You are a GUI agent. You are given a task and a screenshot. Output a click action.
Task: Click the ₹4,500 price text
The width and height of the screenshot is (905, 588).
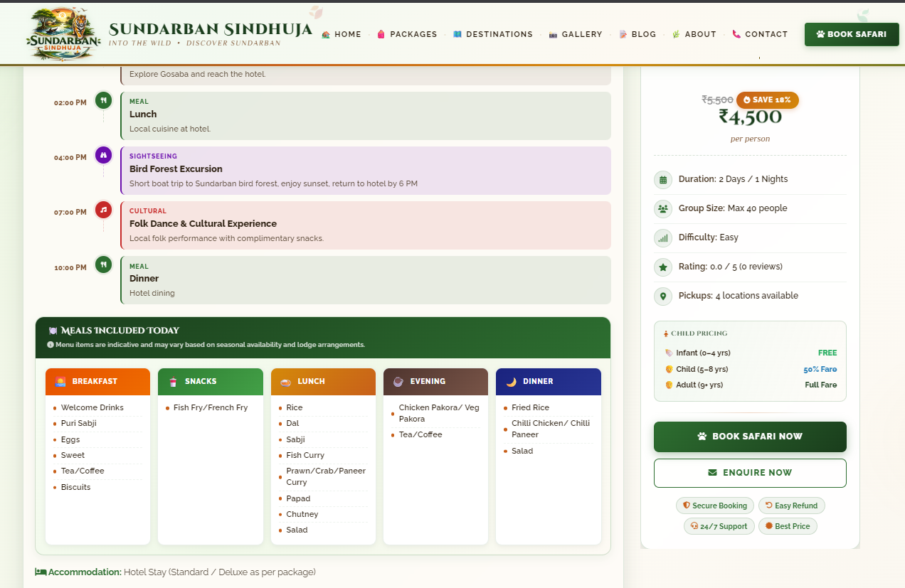(750, 117)
